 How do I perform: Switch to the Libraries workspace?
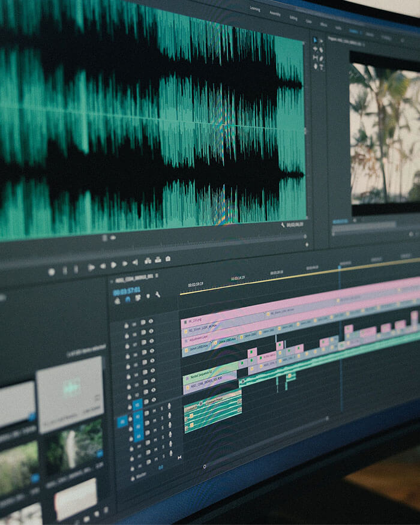click(x=370, y=34)
